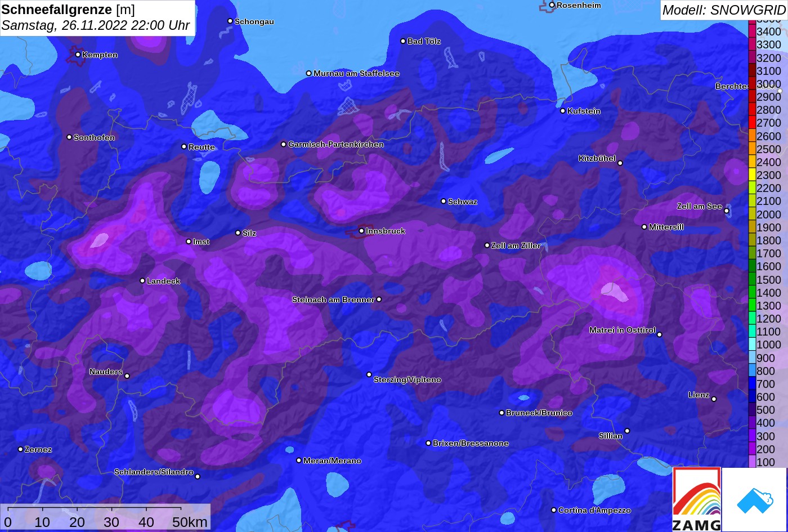Click the Kufstein city marker dot

pyautogui.click(x=563, y=111)
